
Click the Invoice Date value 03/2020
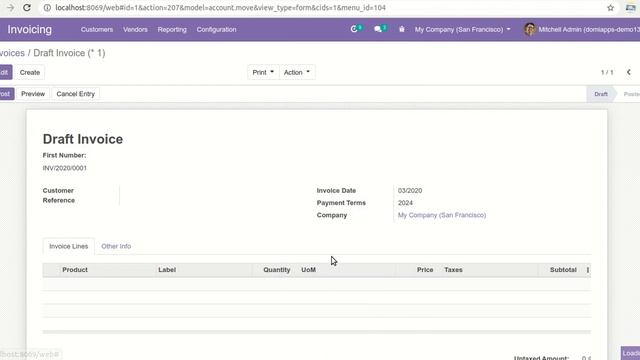coord(410,191)
